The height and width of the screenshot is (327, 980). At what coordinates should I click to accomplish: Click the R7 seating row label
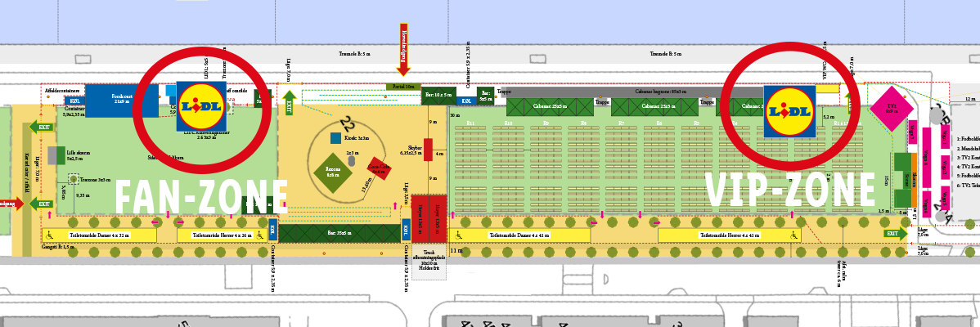[x=621, y=123]
